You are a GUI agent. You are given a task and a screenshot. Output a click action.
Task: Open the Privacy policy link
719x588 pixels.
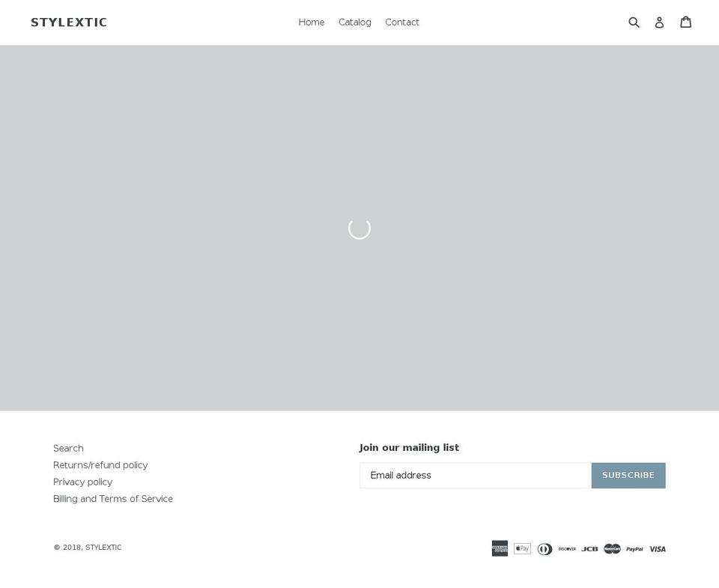pyautogui.click(x=82, y=482)
